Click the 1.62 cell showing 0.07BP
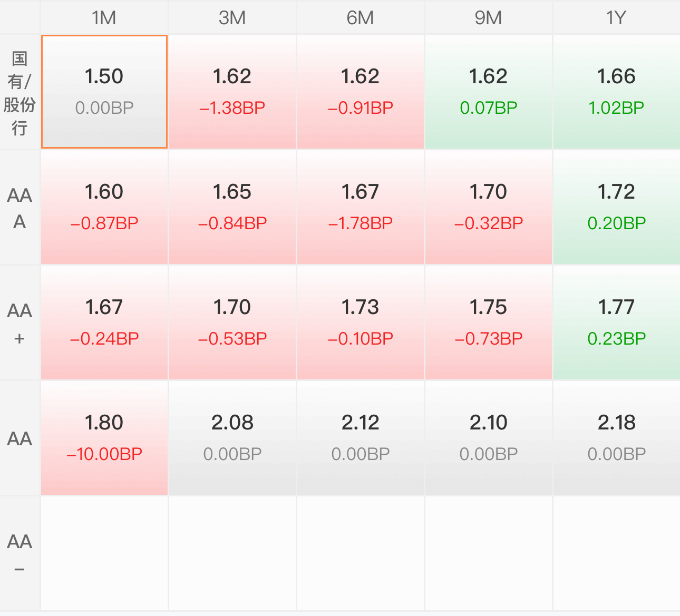Viewport: 680px width, 616px height. [x=489, y=92]
